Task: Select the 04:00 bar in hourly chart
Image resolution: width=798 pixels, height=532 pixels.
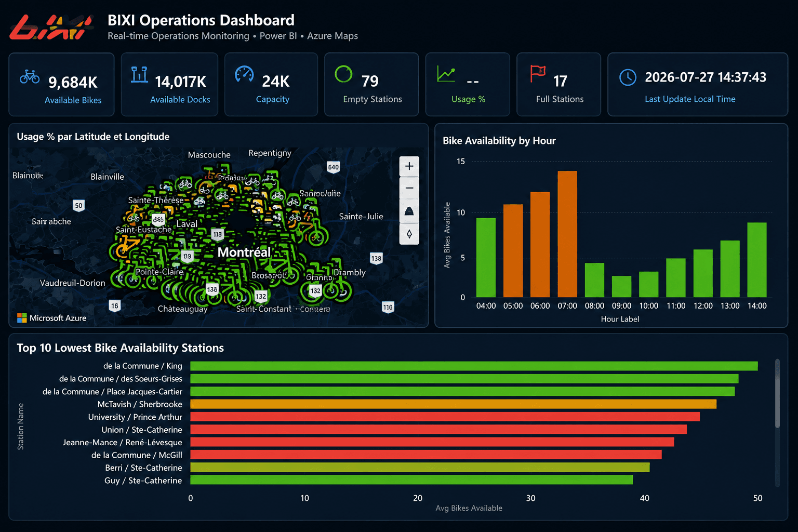Action: [486, 258]
